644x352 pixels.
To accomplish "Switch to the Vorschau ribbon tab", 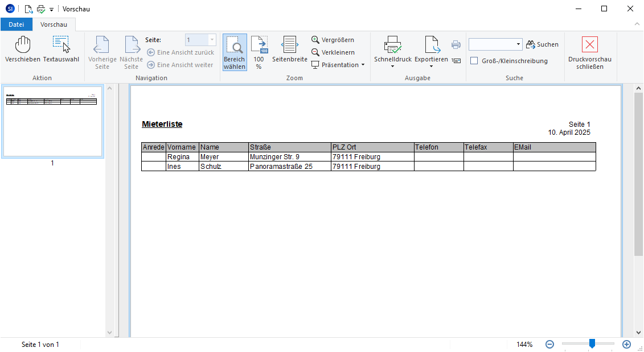I will [54, 24].
